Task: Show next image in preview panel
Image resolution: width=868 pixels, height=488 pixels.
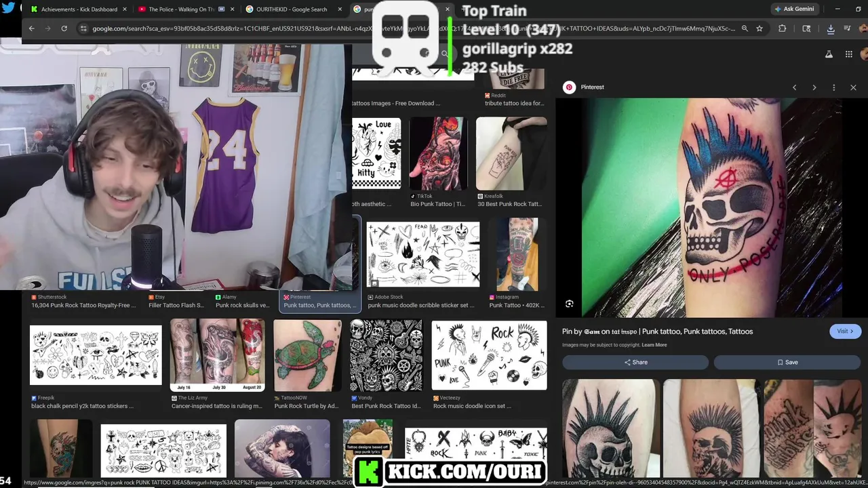Action: 814,87
